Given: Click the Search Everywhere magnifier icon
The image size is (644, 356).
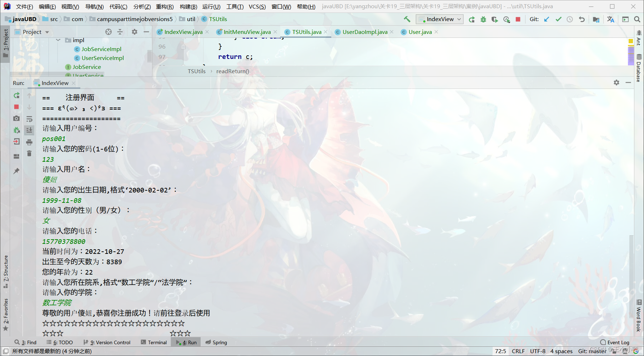Looking at the screenshot, I should 637,19.
